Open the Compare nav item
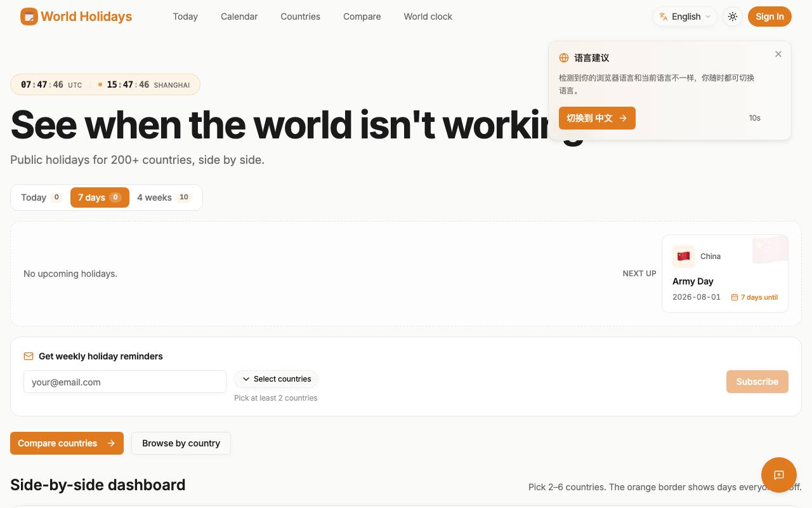Screen dimensions: 812x508 362,17
